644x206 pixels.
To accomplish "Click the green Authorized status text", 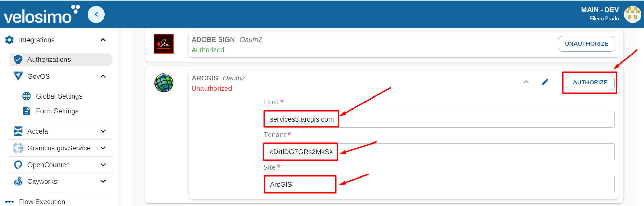I will click(x=208, y=50).
